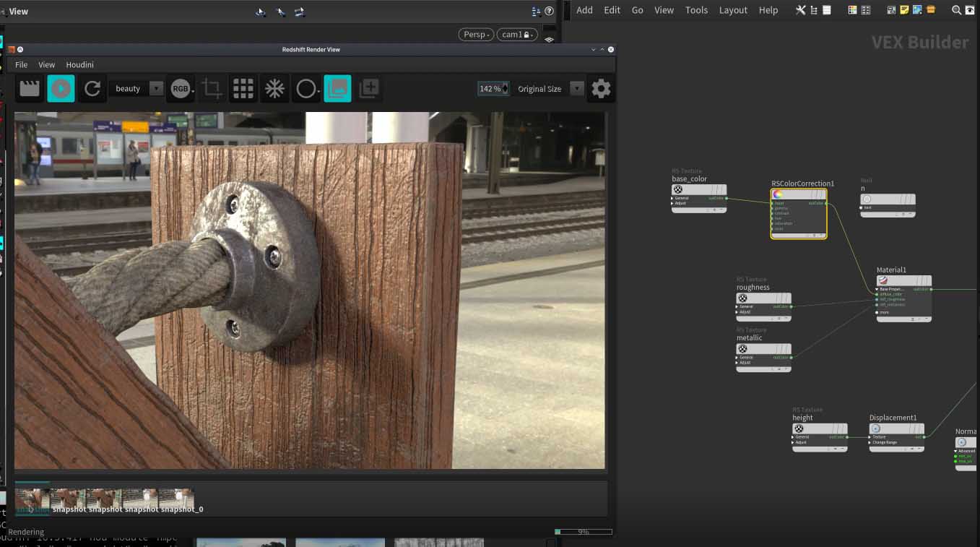
Task: Select the crop region render tool
Action: pos(212,89)
